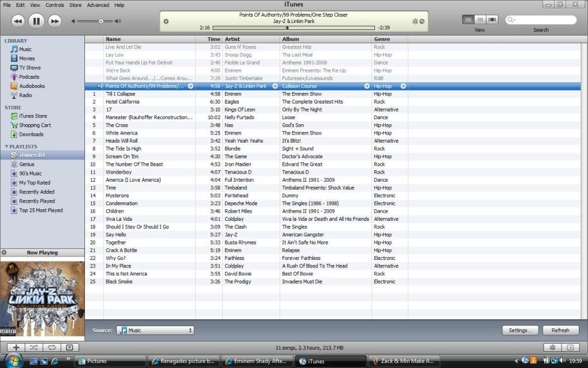
Task: Sort songs by the Genre column
Action: (x=390, y=39)
